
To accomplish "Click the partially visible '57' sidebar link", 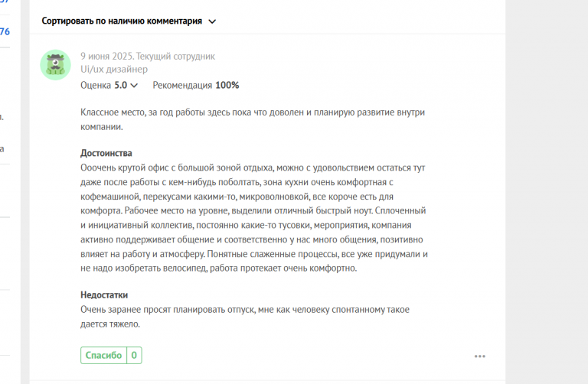I will (x=5, y=2).
